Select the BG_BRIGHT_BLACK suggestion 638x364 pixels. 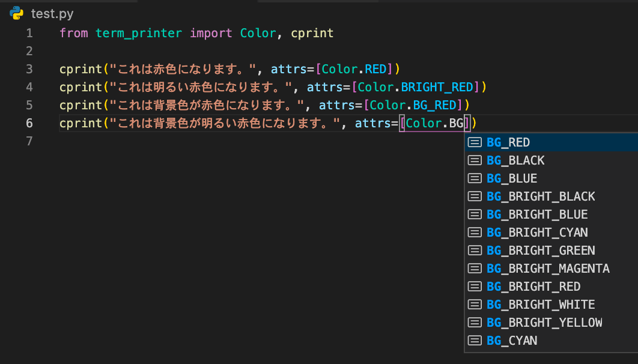click(551, 196)
